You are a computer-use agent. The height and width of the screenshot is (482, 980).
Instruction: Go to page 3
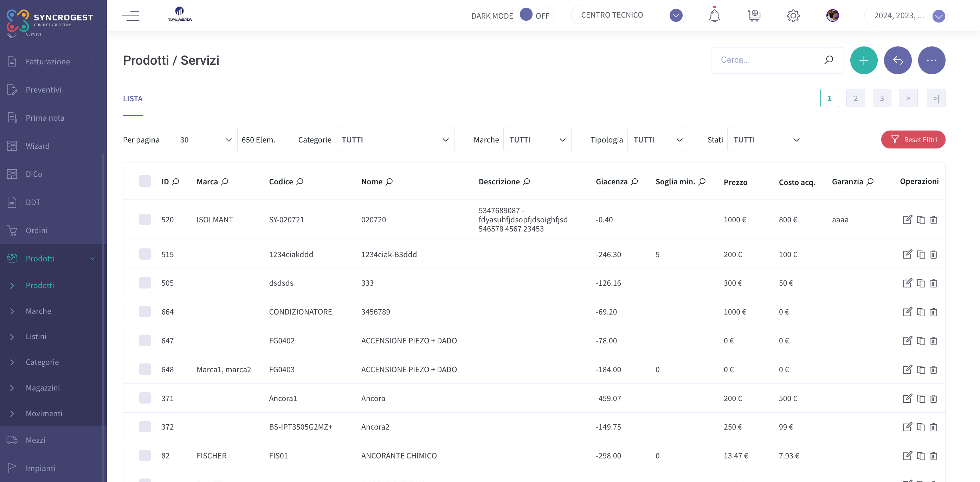click(x=882, y=98)
